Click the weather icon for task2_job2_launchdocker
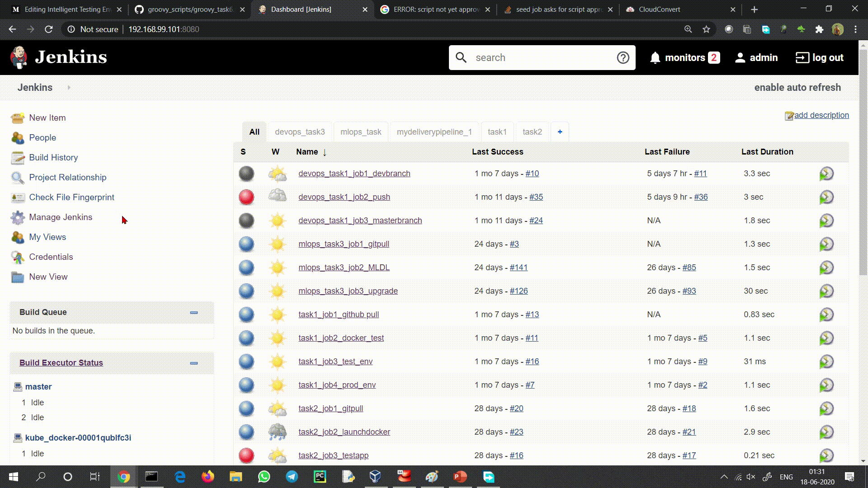Screen dimensions: 868x488 pyautogui.click(x=278, y=432)
